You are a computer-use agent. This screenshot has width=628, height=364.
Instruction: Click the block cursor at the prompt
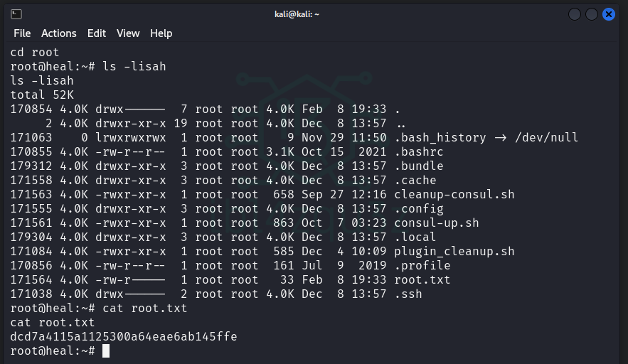point(106,350)
